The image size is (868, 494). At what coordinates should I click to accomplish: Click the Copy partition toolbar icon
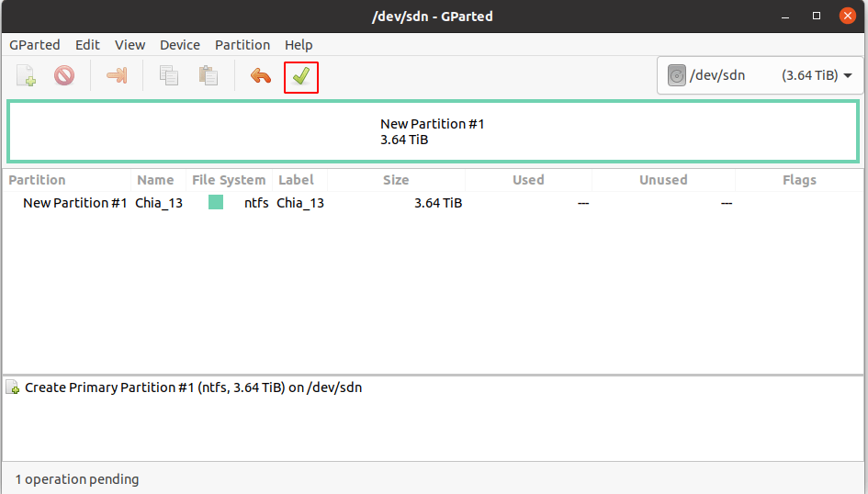169,75
